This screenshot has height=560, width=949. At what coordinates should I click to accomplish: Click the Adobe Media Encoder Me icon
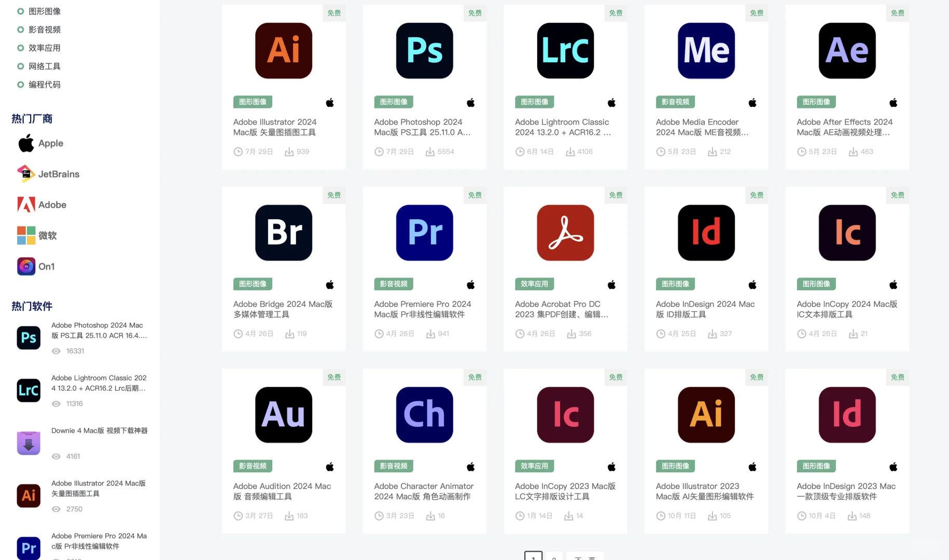[x=706, y=50]
